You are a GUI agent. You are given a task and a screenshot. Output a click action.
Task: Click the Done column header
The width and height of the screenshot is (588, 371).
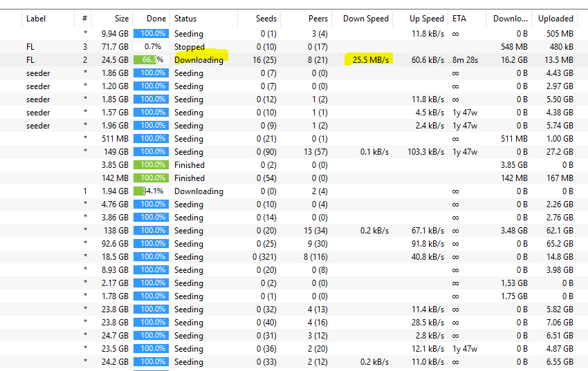(x=157, y=19)
